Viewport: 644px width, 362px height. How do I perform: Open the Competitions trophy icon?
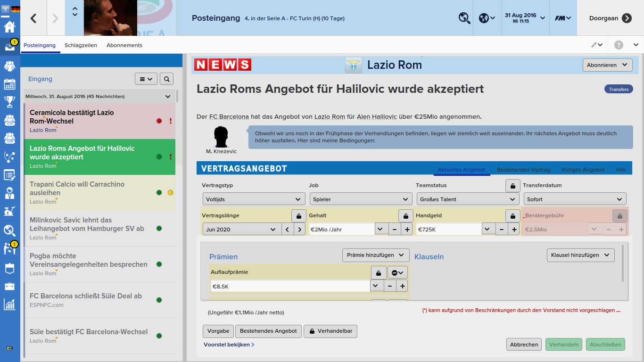pos(9,102)
